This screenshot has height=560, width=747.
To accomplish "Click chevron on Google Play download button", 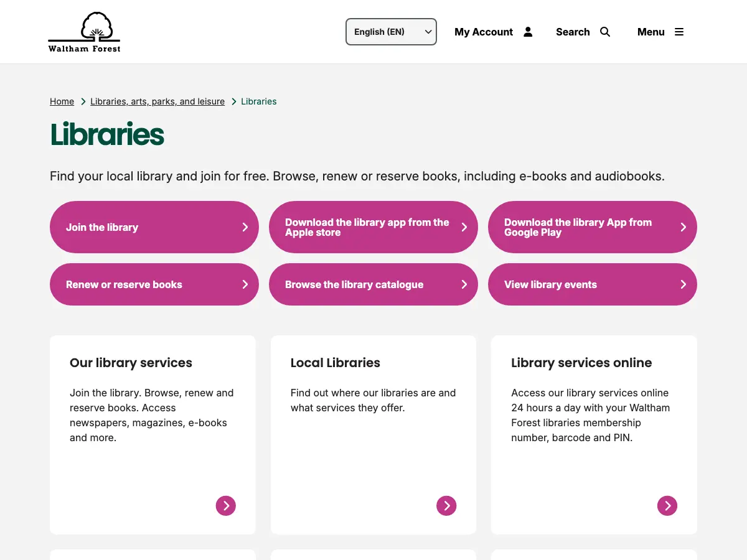I will coord(684,227).
